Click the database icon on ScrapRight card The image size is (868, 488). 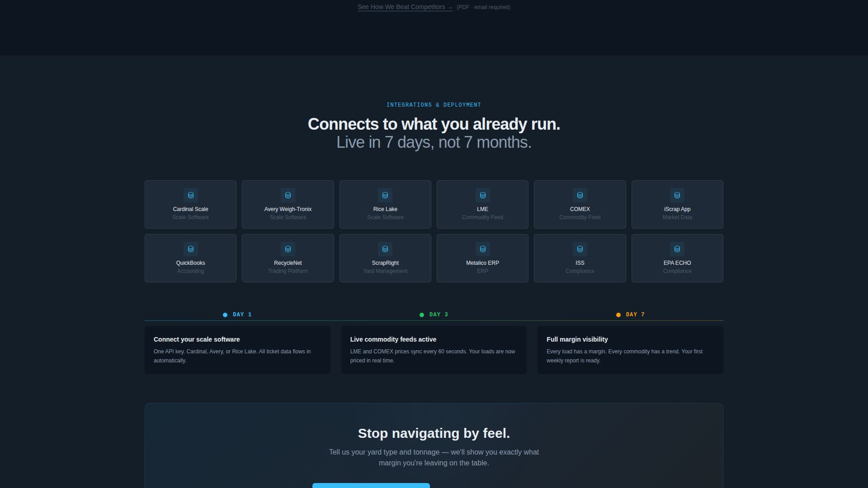tap(385, 249)
